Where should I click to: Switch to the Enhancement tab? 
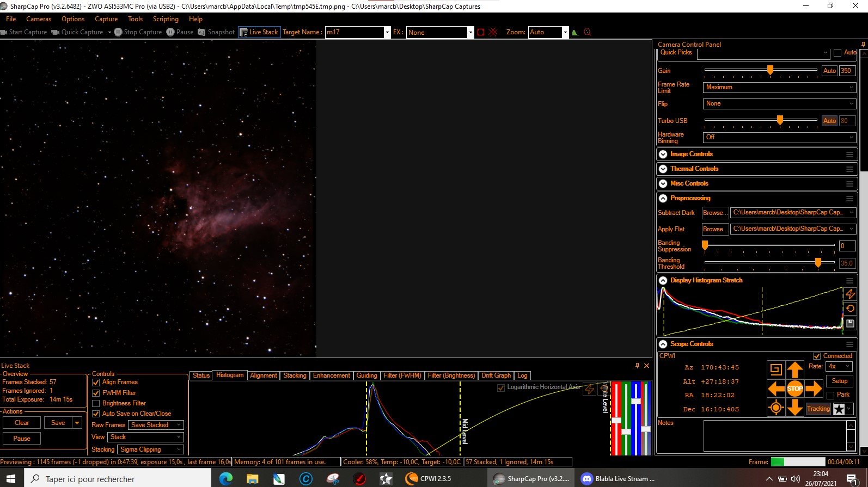point(331,375)
